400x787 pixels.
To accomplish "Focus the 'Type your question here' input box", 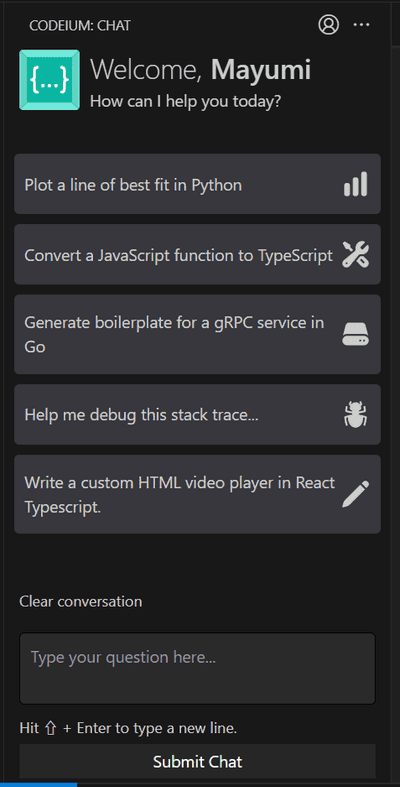I will tap(197, 669).
